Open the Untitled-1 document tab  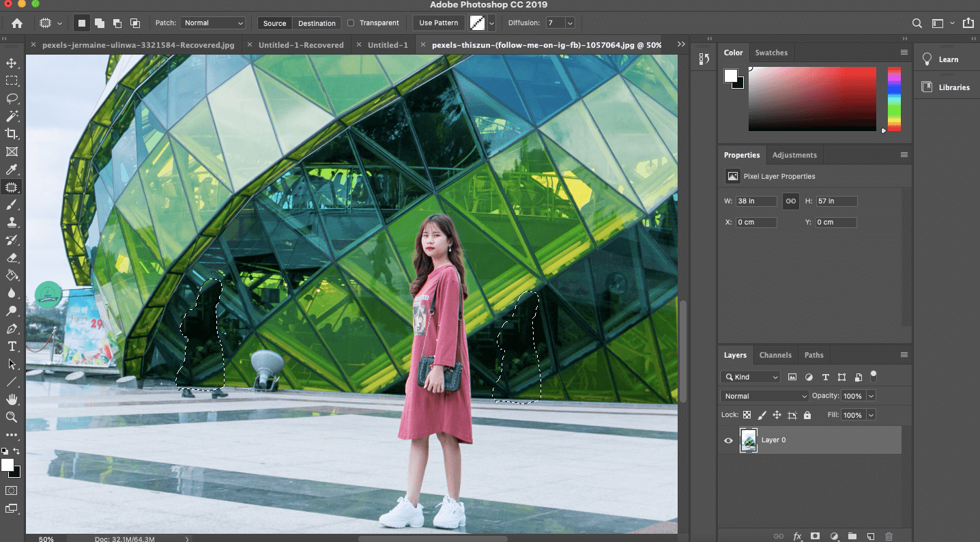387,45
